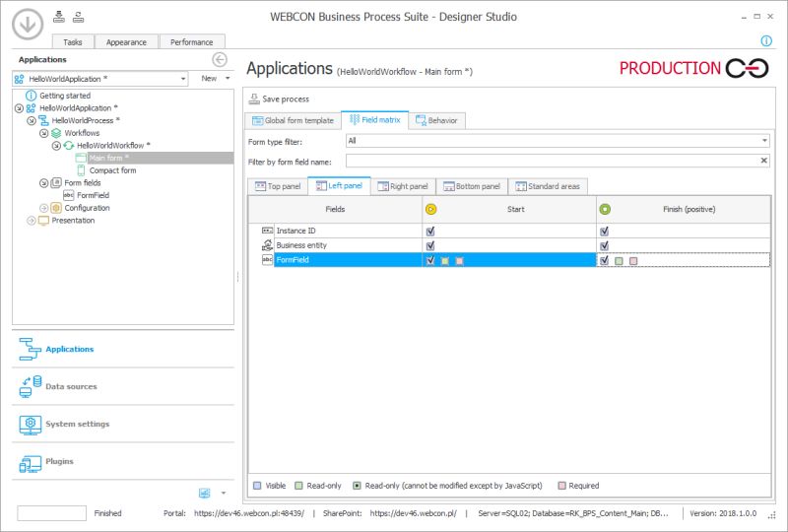Click the abc icon beside FormField tree item
The width and height of the screenshot is (788, 532).
69,195
